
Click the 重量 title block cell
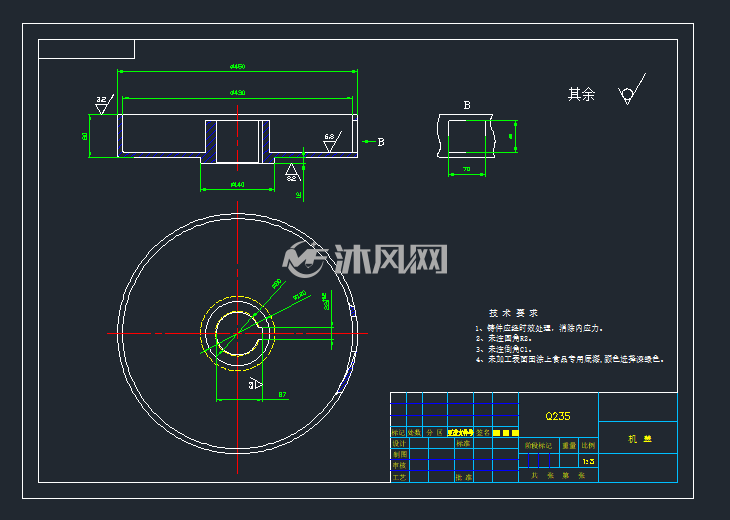tap(569, 446)
